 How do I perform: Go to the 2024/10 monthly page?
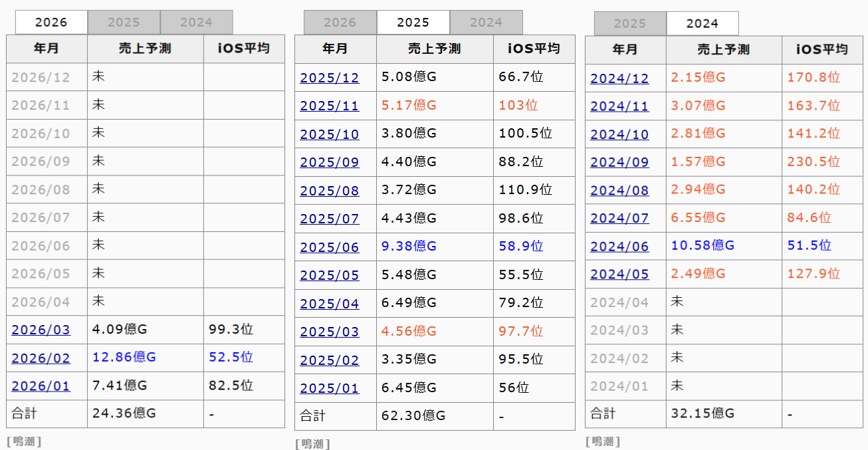coord(619,135)
